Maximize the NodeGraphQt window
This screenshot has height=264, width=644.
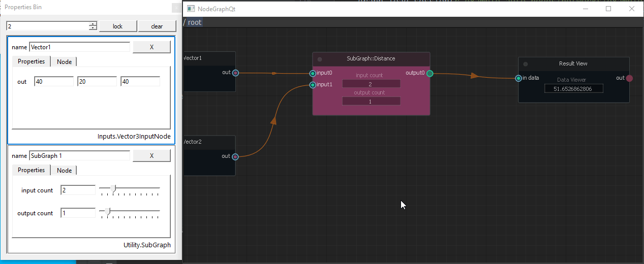click(608, 9)
